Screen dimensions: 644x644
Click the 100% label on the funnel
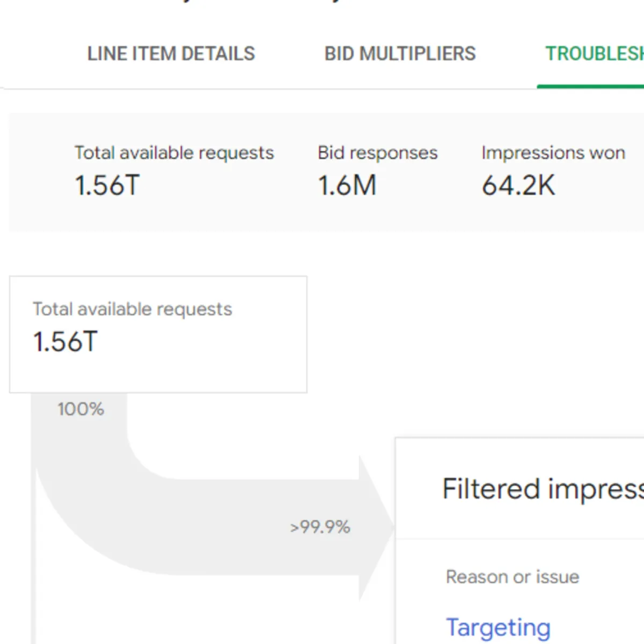(x=80, y=409)
